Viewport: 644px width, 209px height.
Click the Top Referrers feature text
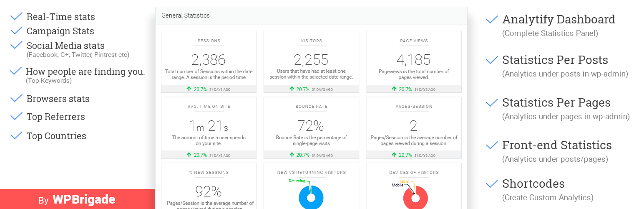[x=56, y=117]
